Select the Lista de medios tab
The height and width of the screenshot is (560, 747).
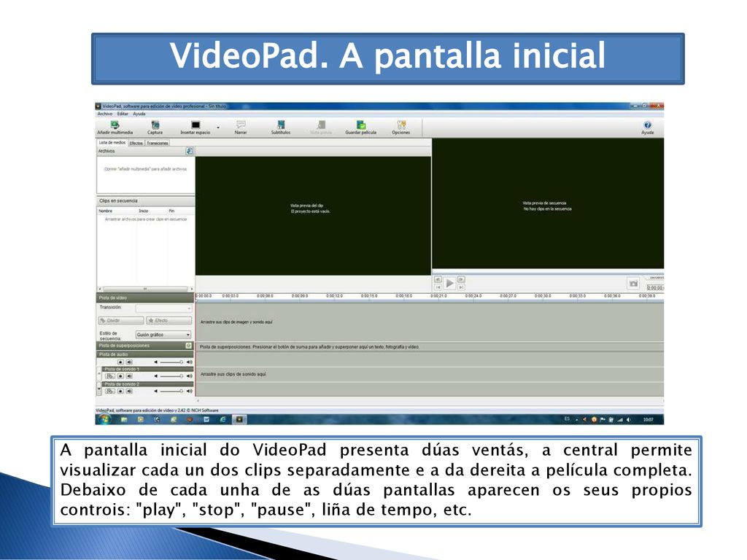coord(112,142)
